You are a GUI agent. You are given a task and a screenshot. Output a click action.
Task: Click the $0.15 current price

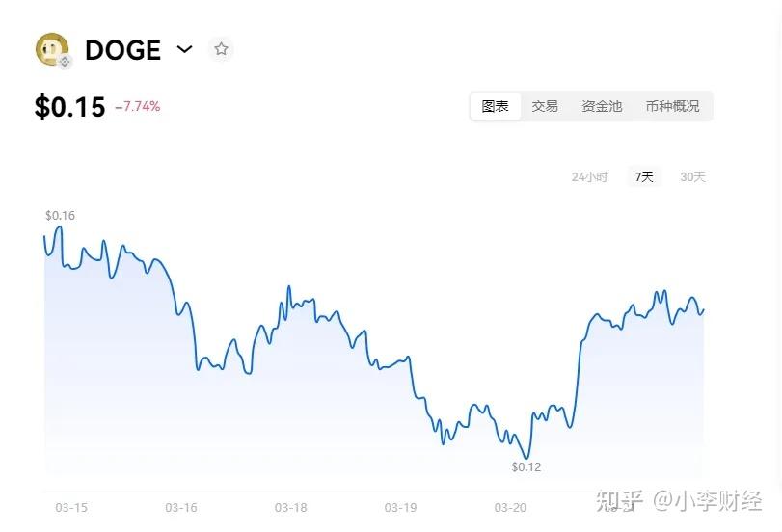point(69,106)
